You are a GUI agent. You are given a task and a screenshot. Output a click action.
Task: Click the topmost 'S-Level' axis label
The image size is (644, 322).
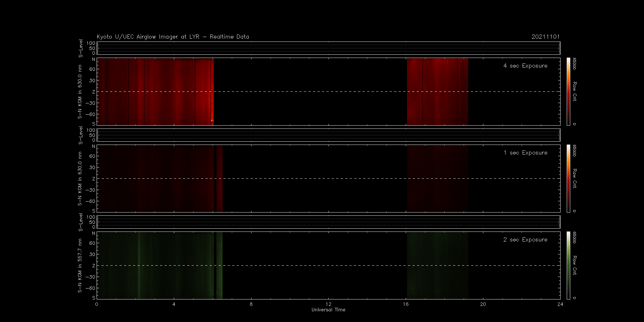80,48
